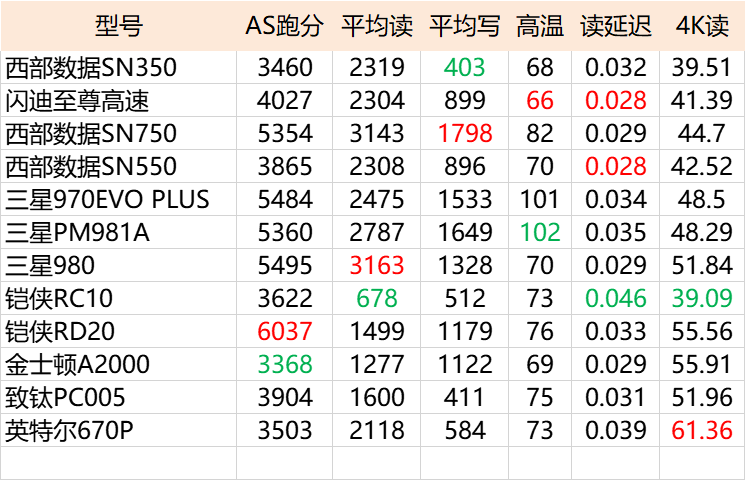
Task: Click the 高温 column header
Action: point(540,26)
